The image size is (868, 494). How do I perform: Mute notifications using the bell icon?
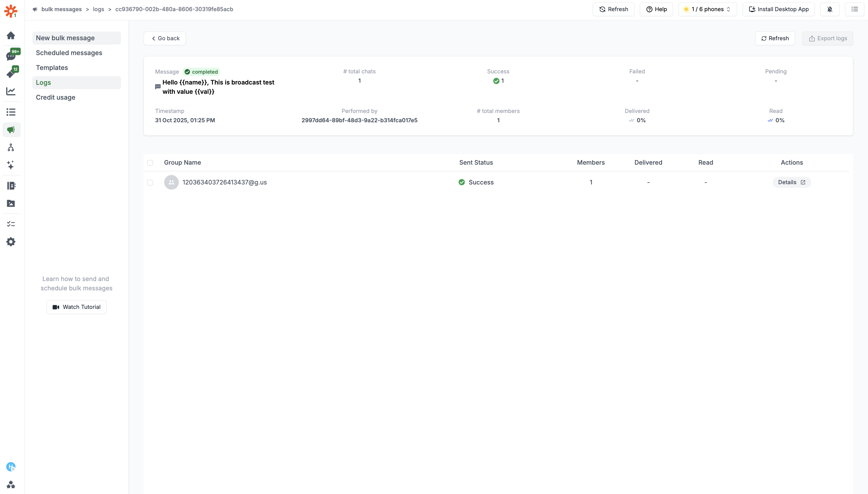point(830,9)
